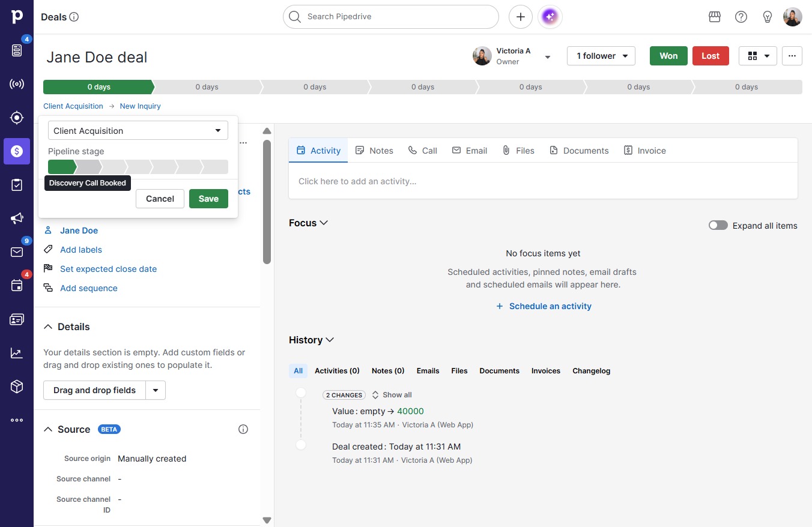Save the pipeline stage change
The height and width of the screenshot is (527, 812).
pyautogui.click(x=208, y=199)
